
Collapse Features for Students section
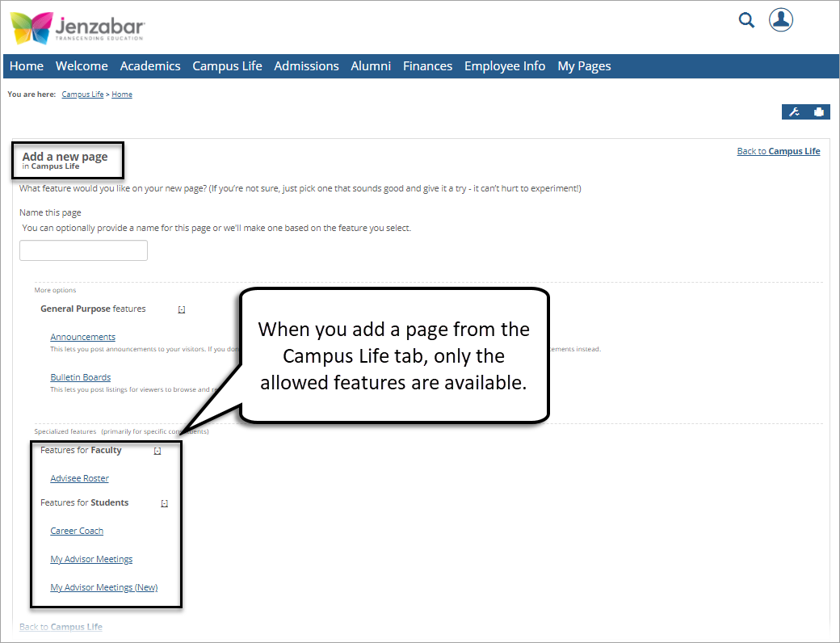(165, 504)
